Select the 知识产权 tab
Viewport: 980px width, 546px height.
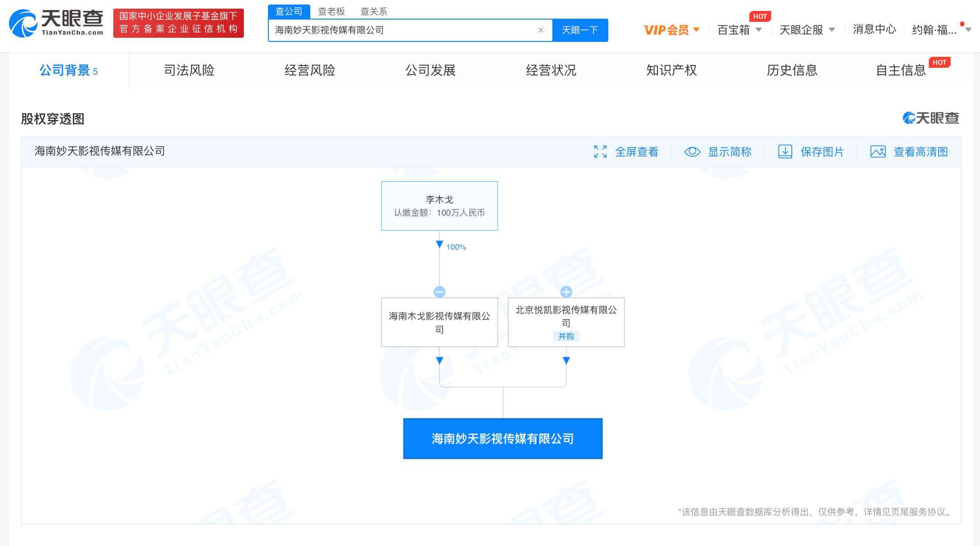(672, 70)
